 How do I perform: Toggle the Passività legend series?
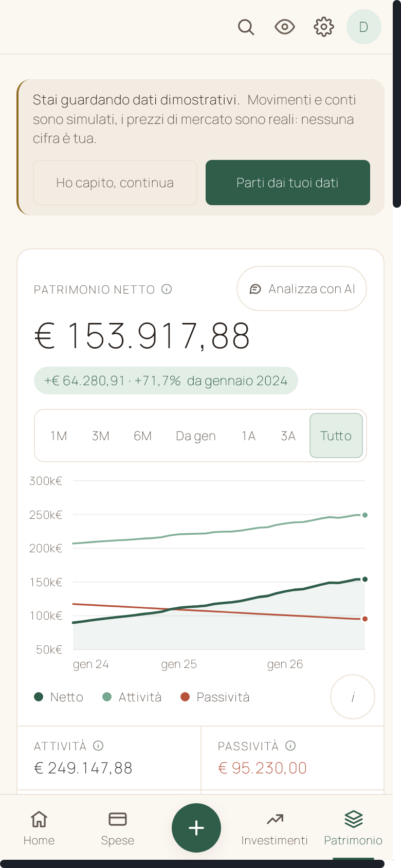click(215, 697)
